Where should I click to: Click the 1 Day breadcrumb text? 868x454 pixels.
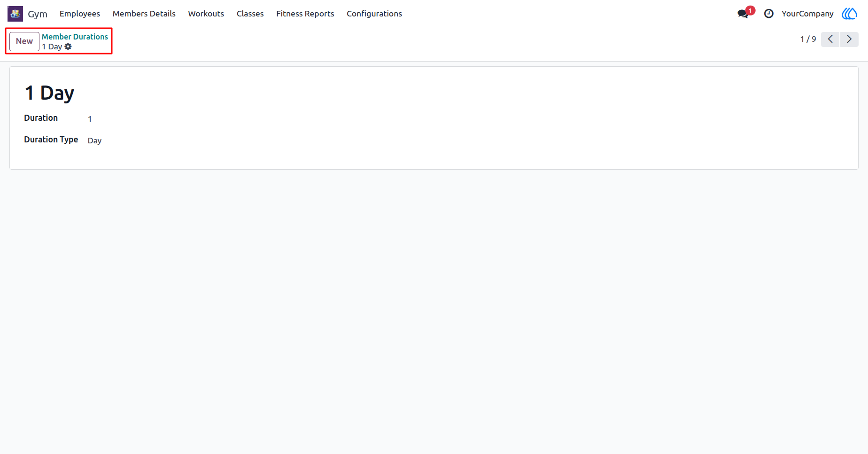(52, 47)
